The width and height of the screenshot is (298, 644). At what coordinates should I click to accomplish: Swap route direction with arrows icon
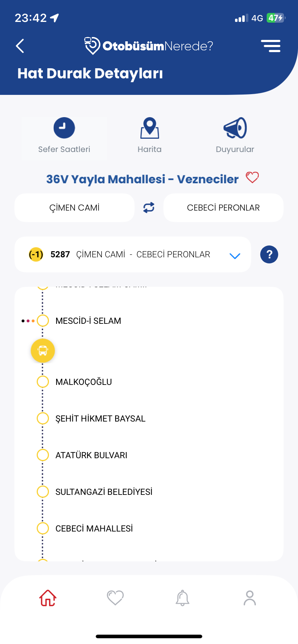(x=149, y=208)
